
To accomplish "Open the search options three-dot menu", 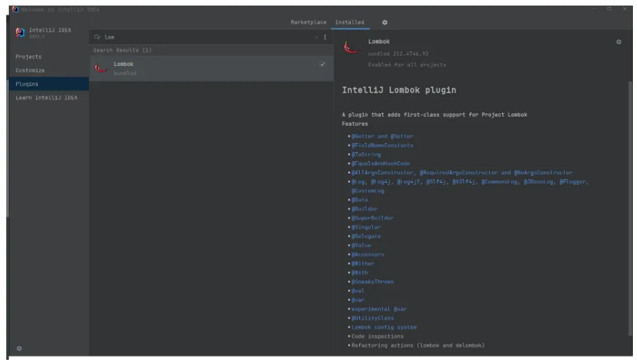I will pos(324,37).
